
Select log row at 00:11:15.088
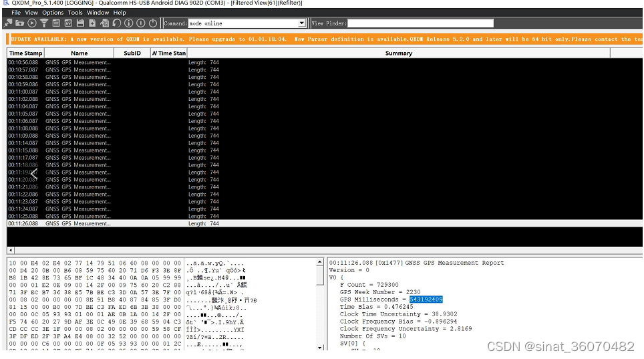[x=325, y=150]
